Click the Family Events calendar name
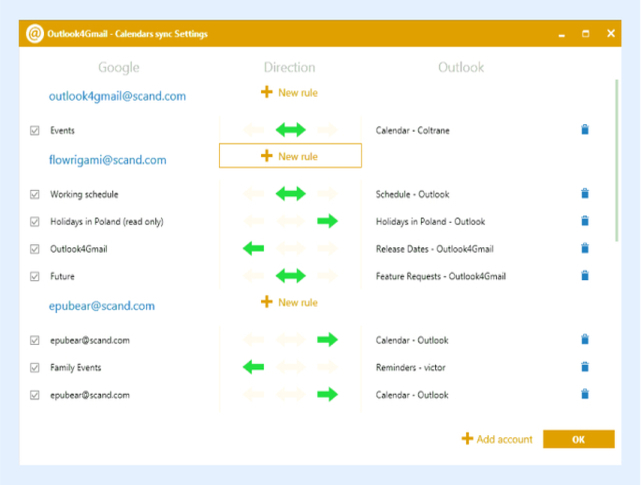The width and height of the screenshot is (641, 485). click(x=76, y=368)
